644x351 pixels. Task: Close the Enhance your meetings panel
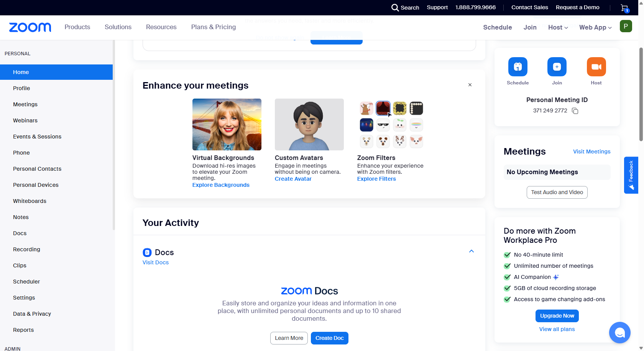coord(470,85)
